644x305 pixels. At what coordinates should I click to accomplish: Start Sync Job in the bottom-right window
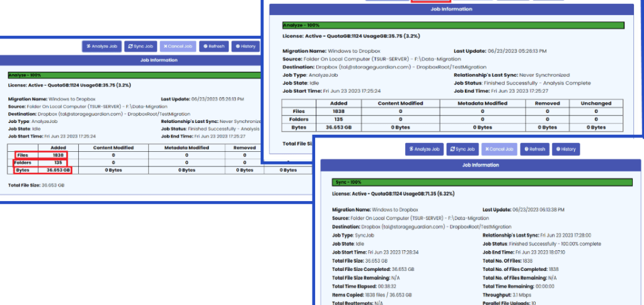[463, 149]
